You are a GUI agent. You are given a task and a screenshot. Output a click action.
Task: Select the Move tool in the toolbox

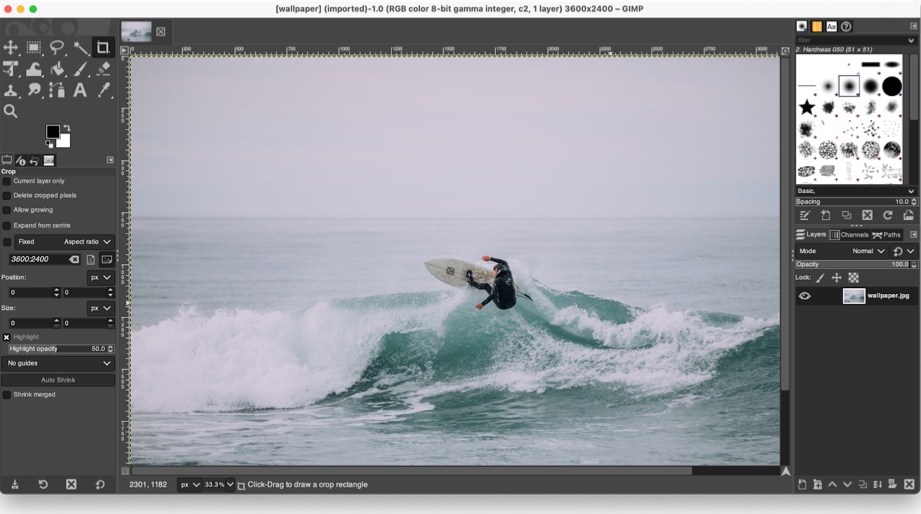tap(11, 48)
